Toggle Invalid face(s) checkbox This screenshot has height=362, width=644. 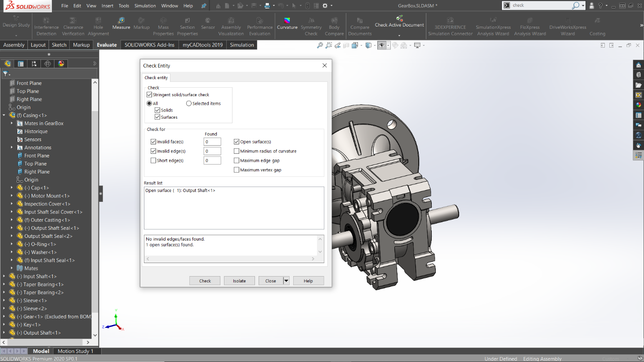pos(153,142)
